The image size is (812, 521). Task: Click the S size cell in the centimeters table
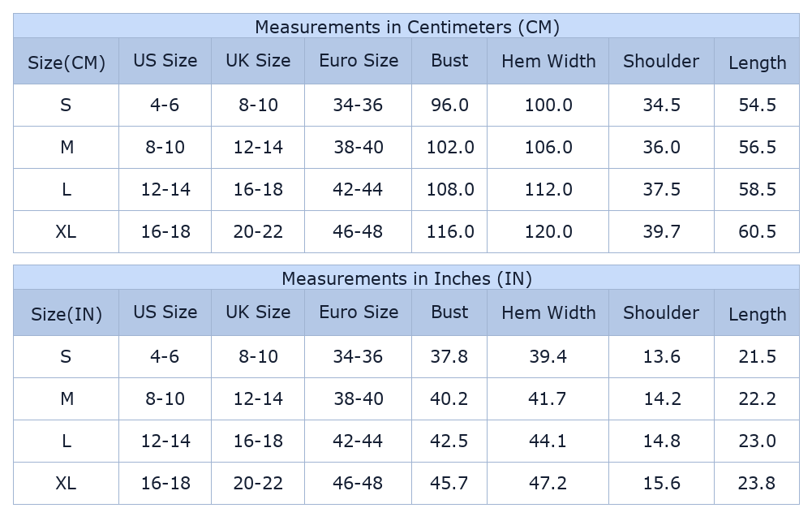click(x=67, y=105)
